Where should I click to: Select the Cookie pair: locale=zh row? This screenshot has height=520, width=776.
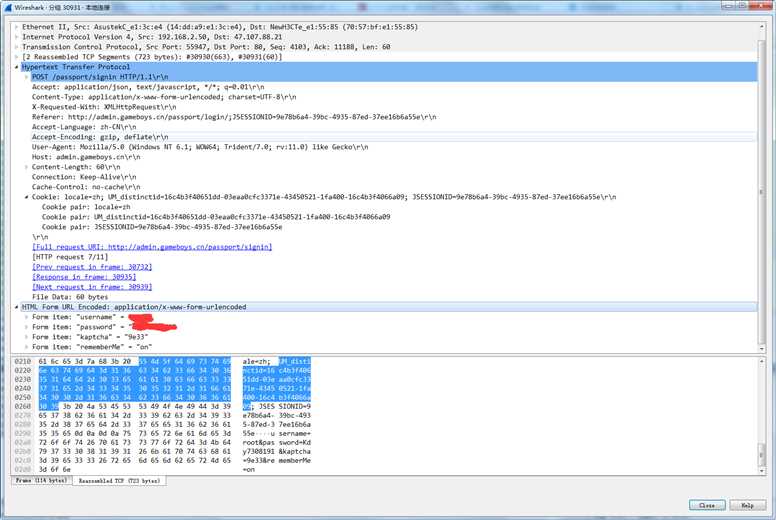coord(86,207)
